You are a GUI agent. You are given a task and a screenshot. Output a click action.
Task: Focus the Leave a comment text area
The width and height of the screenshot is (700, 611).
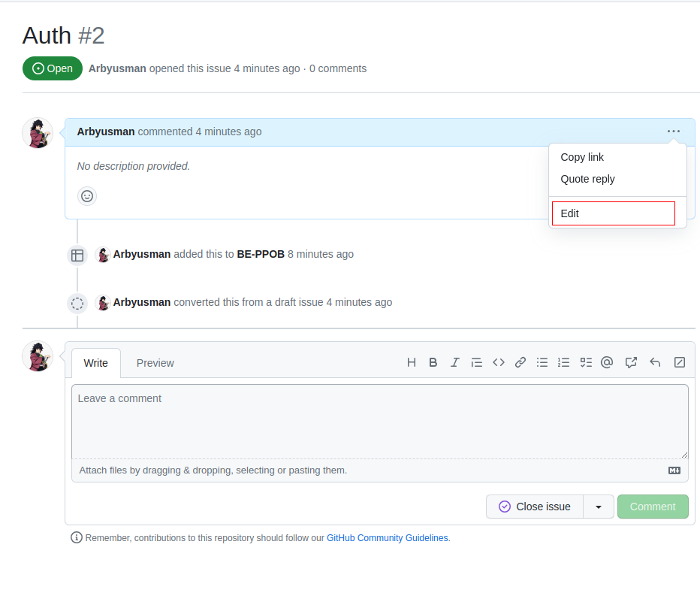(379, 421)
